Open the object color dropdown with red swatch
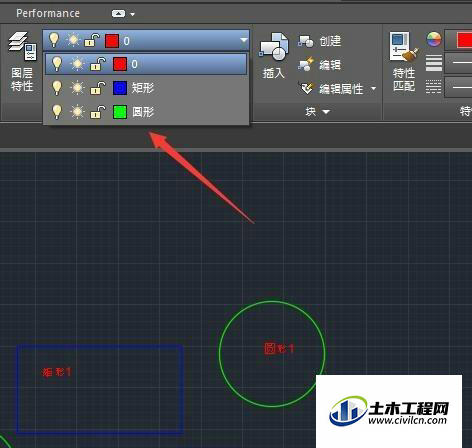472x448 pixels. 458,40
